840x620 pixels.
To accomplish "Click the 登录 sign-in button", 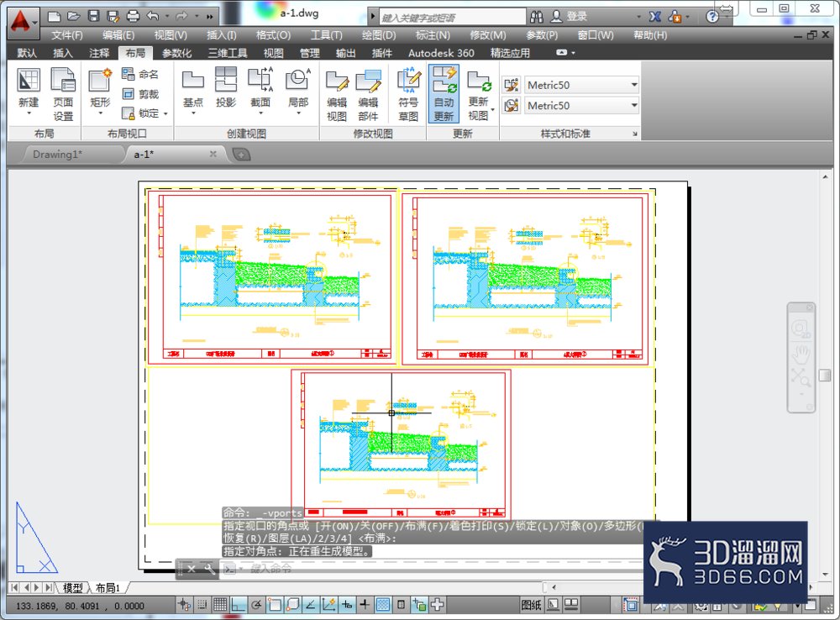I will [570, 17].
